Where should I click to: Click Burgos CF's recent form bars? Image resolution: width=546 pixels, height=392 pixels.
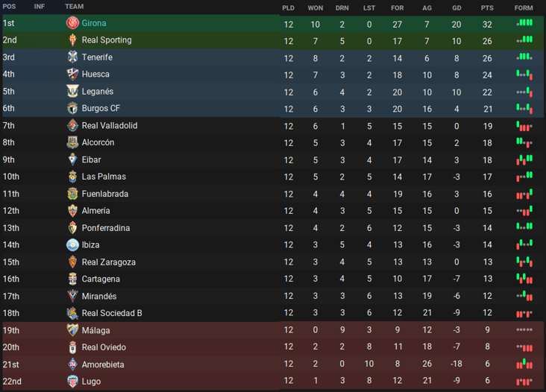click(x=524, y=109)
